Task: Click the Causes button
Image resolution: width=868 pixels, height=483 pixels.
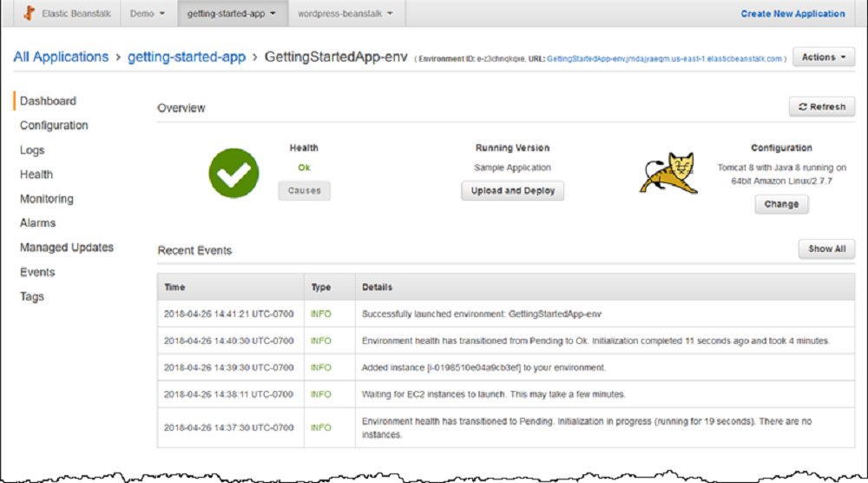Action: (x=304, y=190)
